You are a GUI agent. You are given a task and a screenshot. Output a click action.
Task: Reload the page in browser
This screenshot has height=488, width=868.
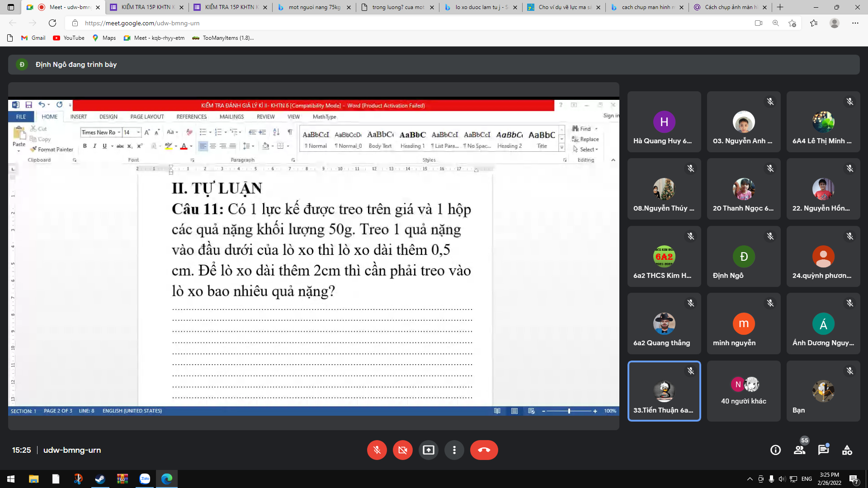(52, 23)
